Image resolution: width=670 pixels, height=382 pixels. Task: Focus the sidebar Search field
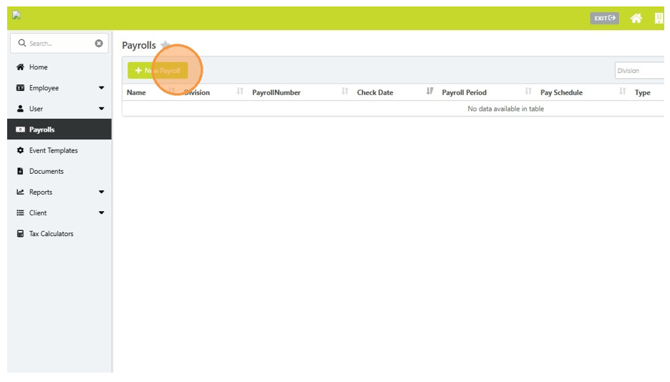pos(59,43)
